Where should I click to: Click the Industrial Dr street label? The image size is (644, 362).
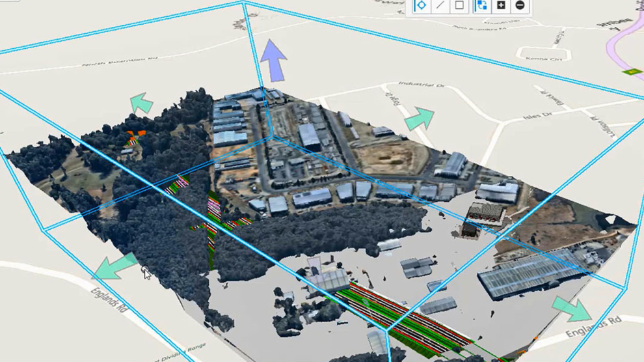coord(420,85)
